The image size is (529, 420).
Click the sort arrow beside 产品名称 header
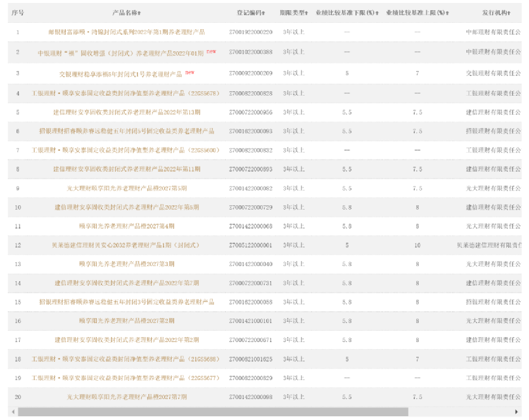click(139, 13)
